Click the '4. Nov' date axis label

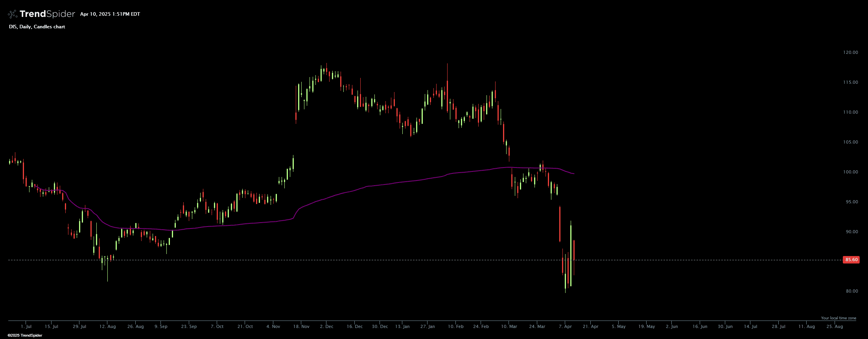click(273, 326)
